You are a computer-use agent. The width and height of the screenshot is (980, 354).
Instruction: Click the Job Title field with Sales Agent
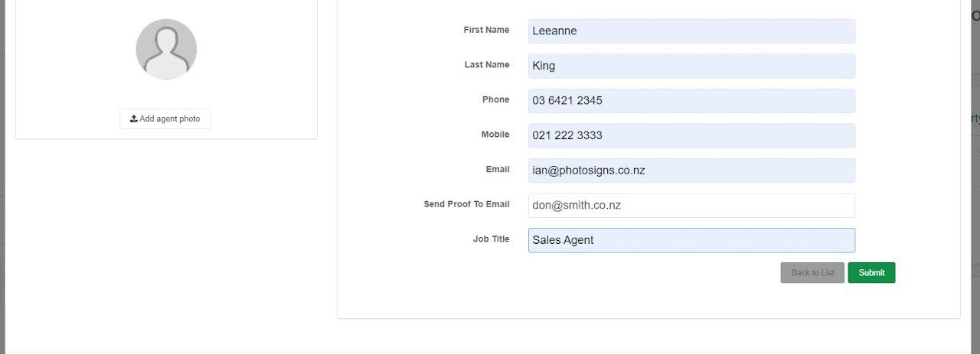coord(691,240)
